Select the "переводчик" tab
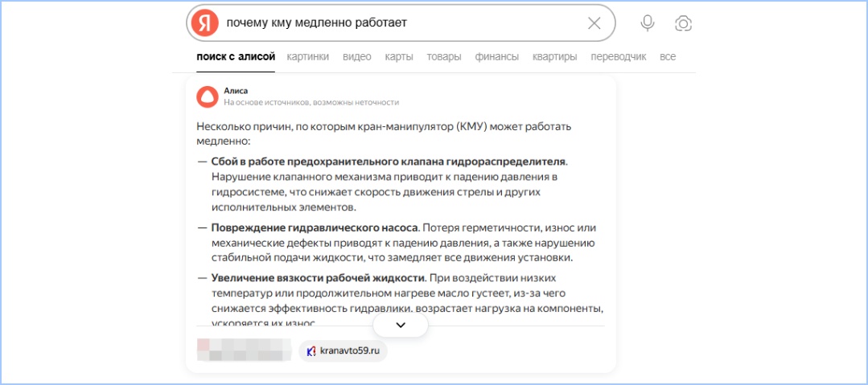 click(x=619, y=57)
